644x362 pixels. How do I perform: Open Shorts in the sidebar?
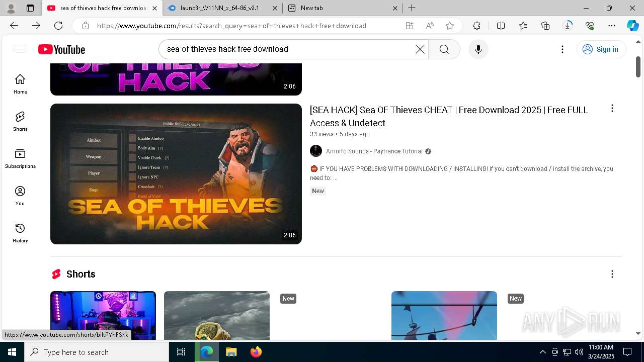(x=20, y=121)
